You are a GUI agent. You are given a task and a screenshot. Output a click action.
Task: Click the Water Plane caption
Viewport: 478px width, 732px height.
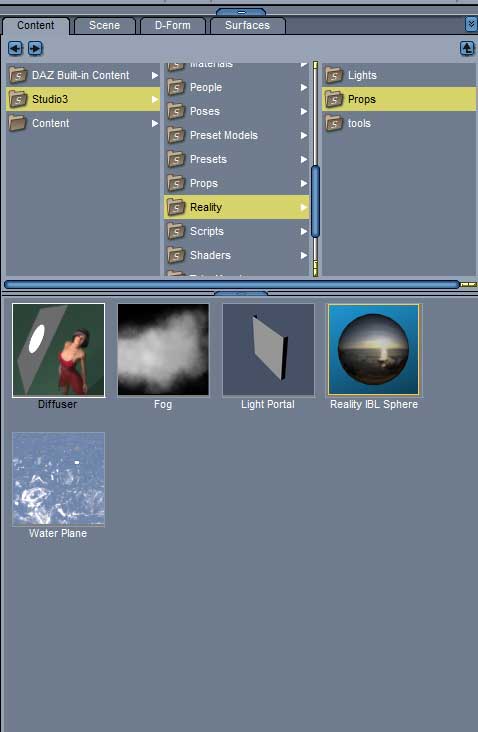click(x=58, y=533)
